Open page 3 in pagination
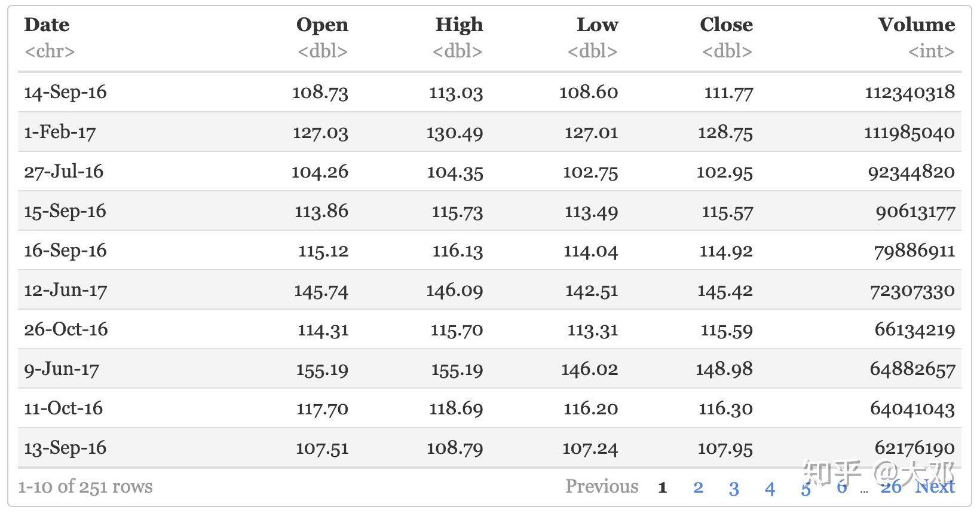The height and width of the screenshot is (513, 980). coord(734,488)
